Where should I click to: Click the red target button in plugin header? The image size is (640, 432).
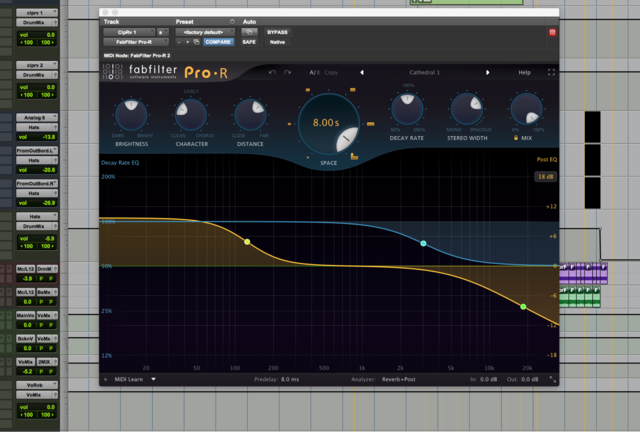[552, 32]
